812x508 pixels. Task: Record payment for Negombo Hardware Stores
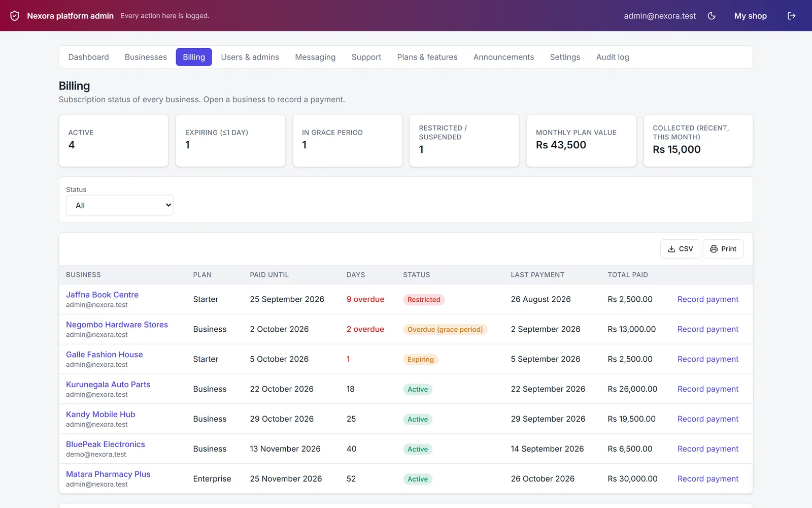[707, 329]
